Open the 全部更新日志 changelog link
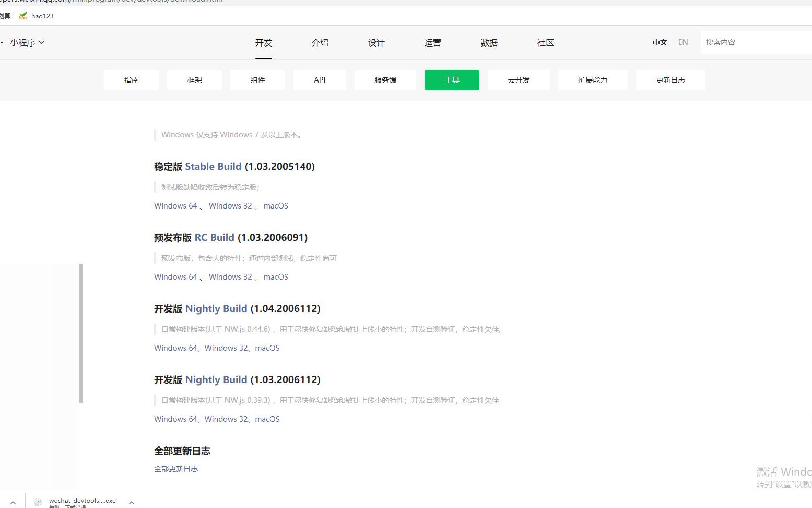Image resolution: width=812 pixels, height=508 pixels. click(176, 468)
